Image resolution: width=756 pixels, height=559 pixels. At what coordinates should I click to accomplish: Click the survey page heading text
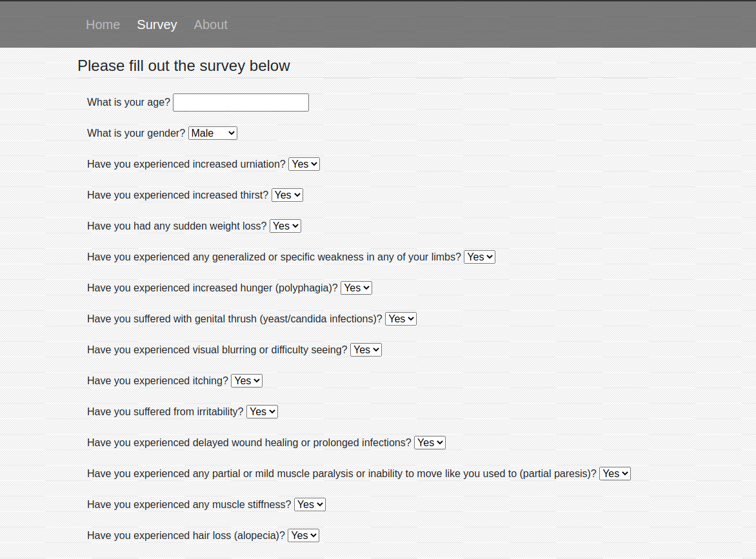[184, 66]
